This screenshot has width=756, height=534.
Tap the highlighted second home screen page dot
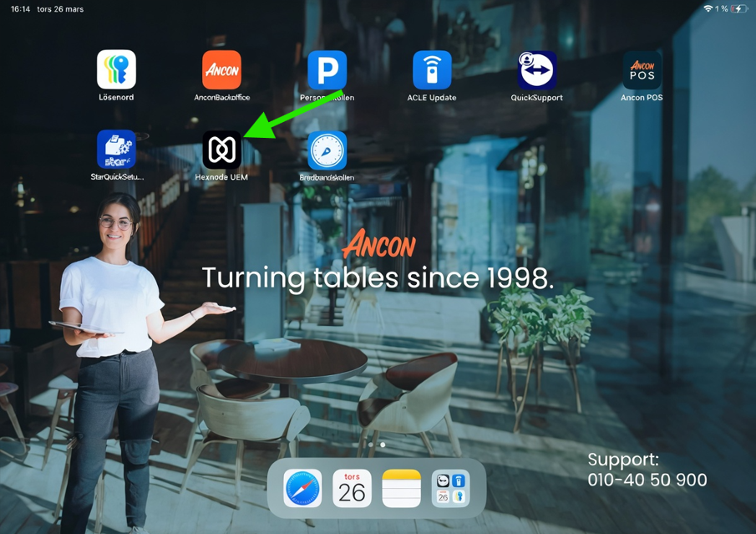(x=383, y=445)
